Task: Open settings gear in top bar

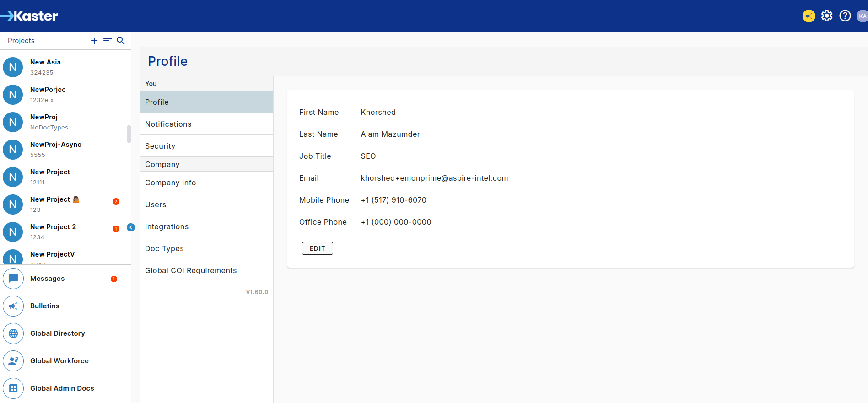Action: (827, 16)
